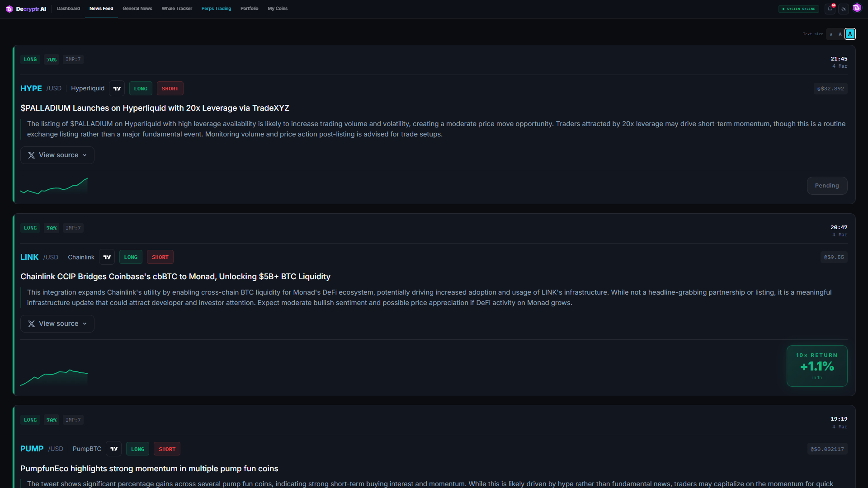Click the X icon in HYPE View source

click(31, 155)
